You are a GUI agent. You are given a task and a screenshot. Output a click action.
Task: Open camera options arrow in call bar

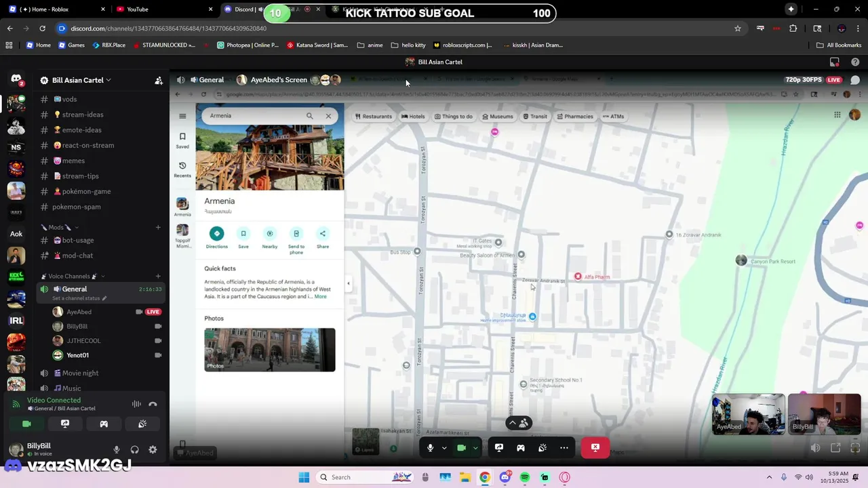tap(475, 447)
